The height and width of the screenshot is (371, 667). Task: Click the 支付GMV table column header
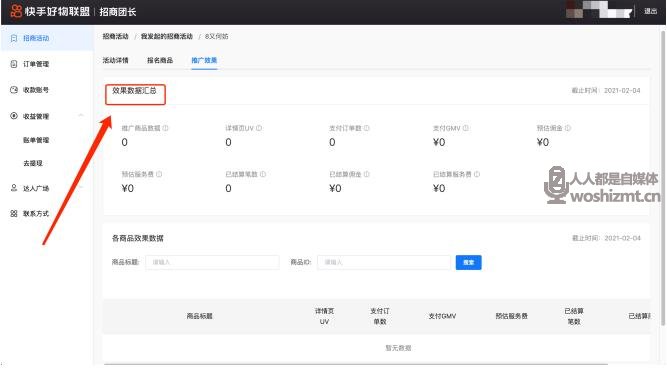(442, 316)
